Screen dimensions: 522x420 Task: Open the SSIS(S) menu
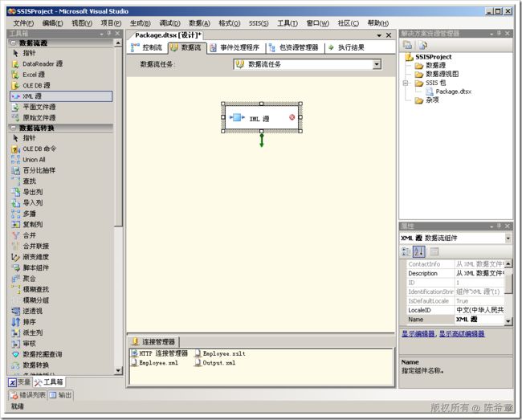pos(259,23)
